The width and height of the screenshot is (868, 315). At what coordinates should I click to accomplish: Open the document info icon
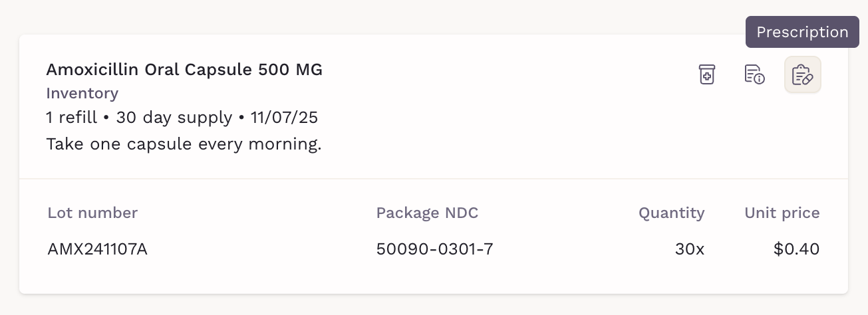[754, 74]
